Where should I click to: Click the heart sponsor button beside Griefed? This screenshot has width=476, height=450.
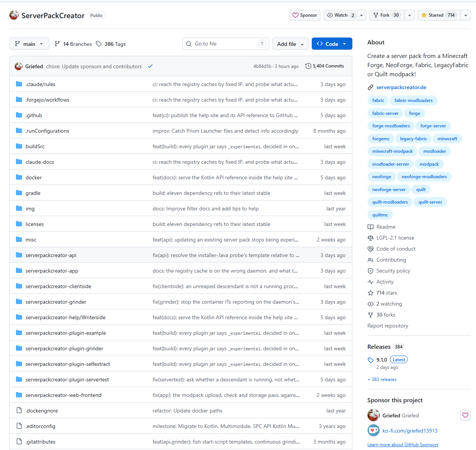[465, 415]
